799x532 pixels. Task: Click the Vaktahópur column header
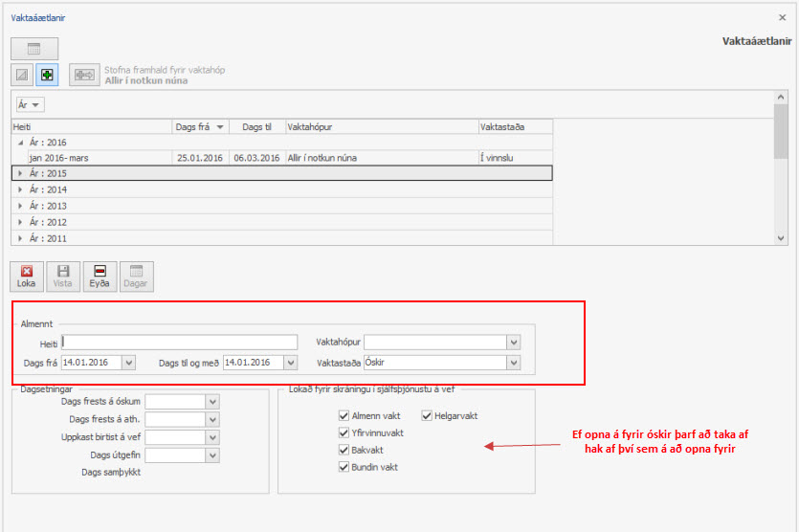click(382, 127)
